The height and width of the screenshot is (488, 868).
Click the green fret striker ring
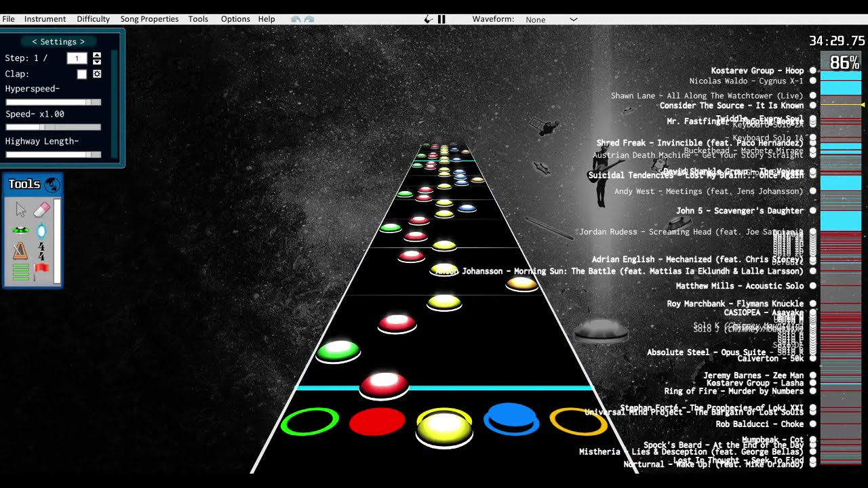tap(310, 422)
